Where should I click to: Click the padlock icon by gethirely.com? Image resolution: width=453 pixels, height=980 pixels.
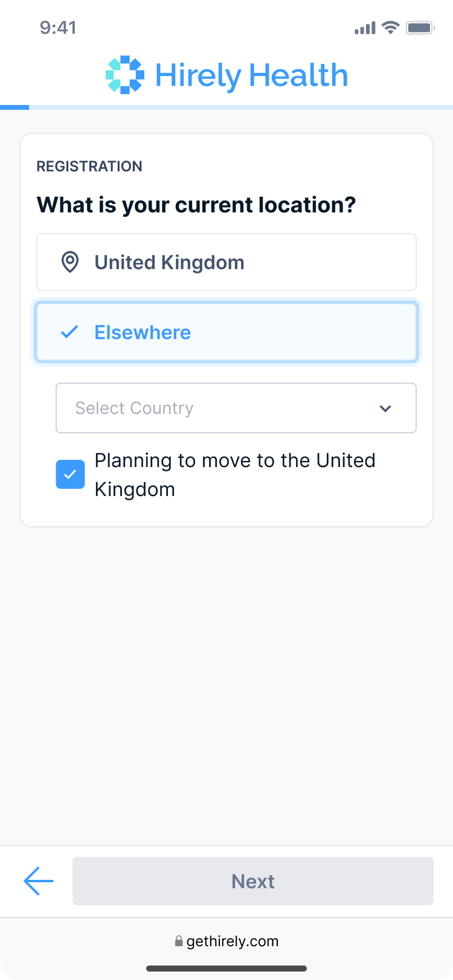(179, 941)
